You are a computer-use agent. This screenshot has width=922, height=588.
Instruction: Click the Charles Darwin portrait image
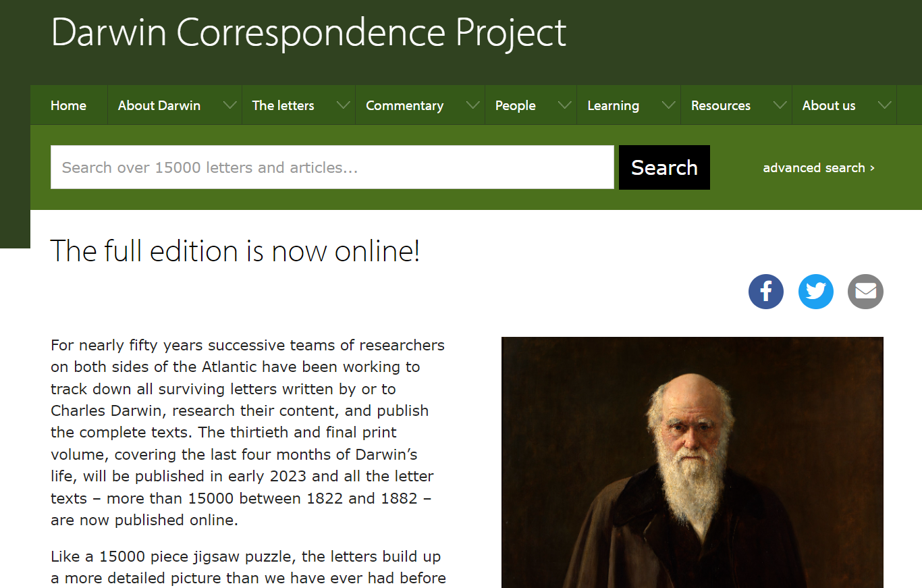tap(693, 462)
